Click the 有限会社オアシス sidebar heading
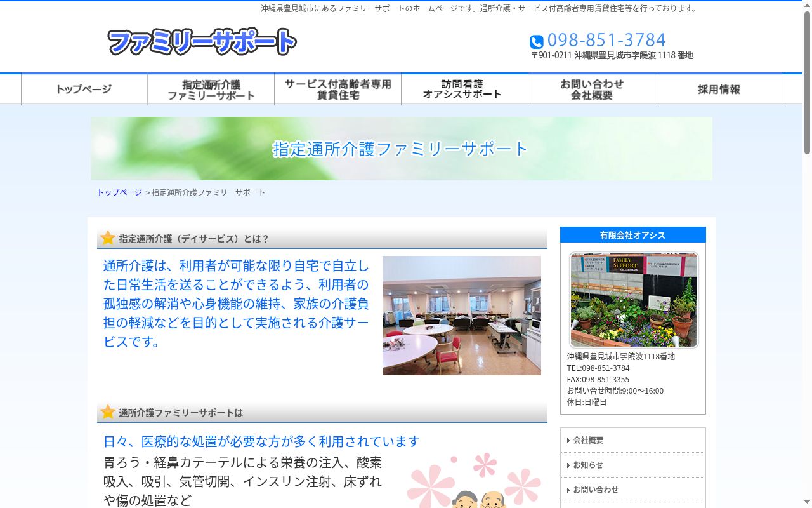812x508 pixels. [x=633, y=235]
